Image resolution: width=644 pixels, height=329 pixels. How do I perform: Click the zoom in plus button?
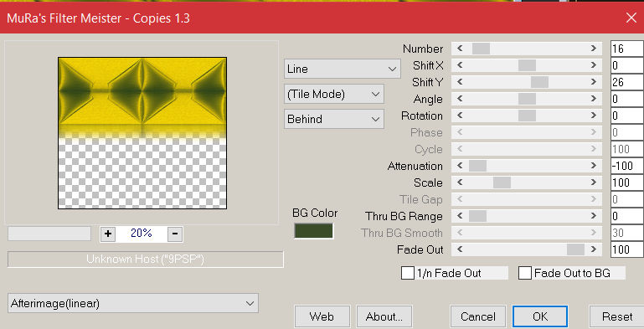[x=107, y=234]
